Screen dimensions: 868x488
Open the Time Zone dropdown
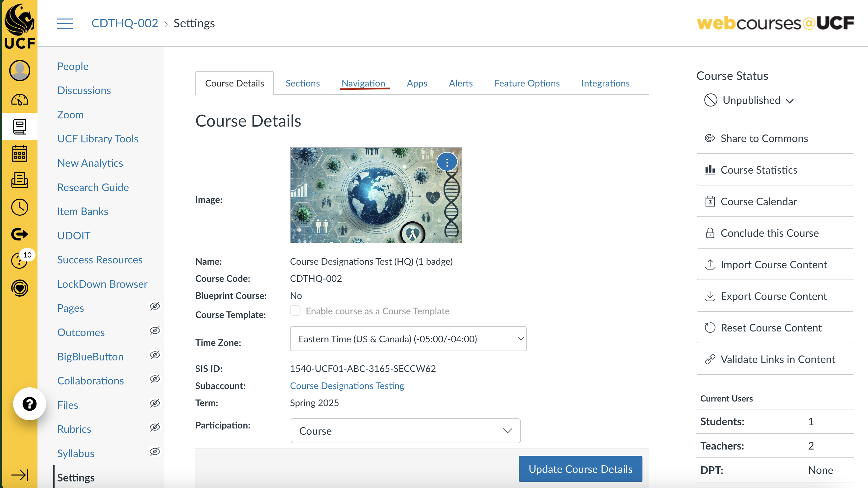coord(408,339)
